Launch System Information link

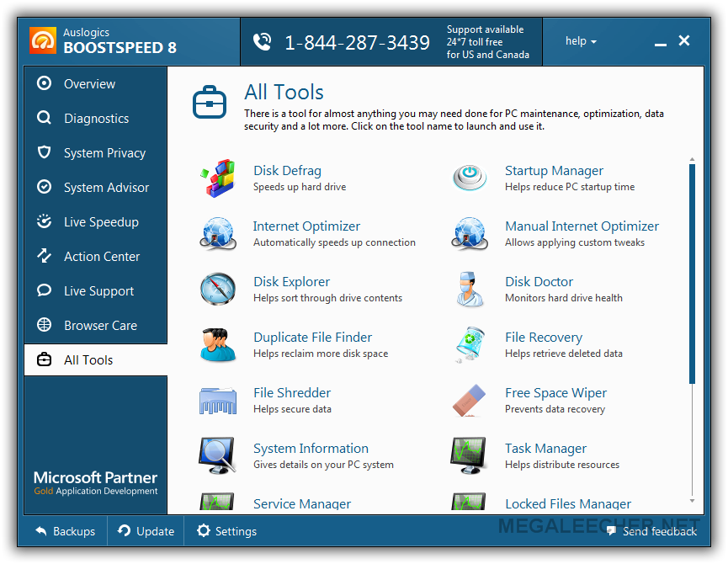[311, 449]
